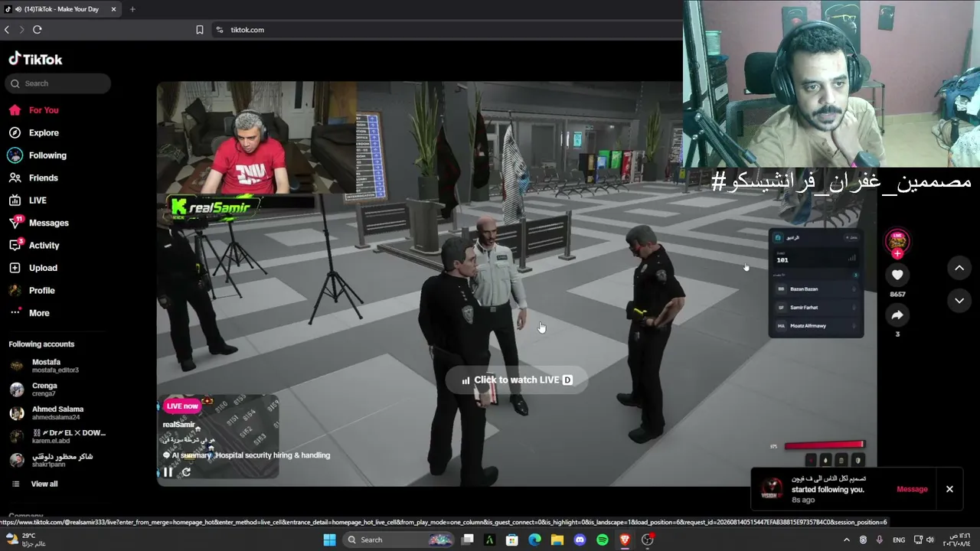Close the TikTok browser tab
The height and width of the screenshot is (551, 980).
(x=114, y=9)
